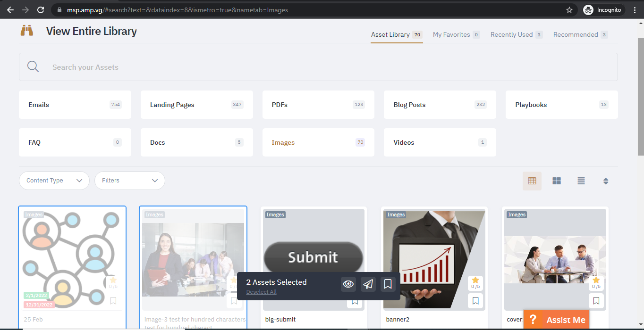Screen dimensions: 644x330
Task: Open the Assist Me help button
Action: pos(557,320)
